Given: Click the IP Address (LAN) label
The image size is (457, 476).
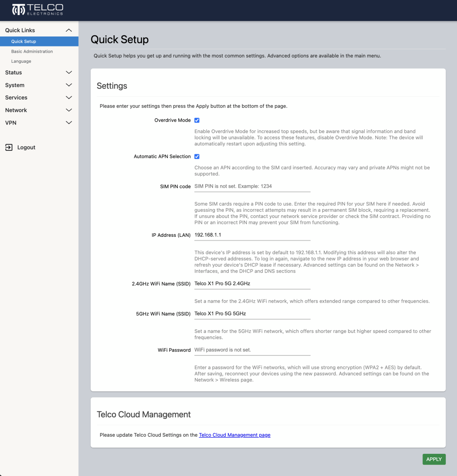Looking at the screenshot, I should click(x=171, y=235).
